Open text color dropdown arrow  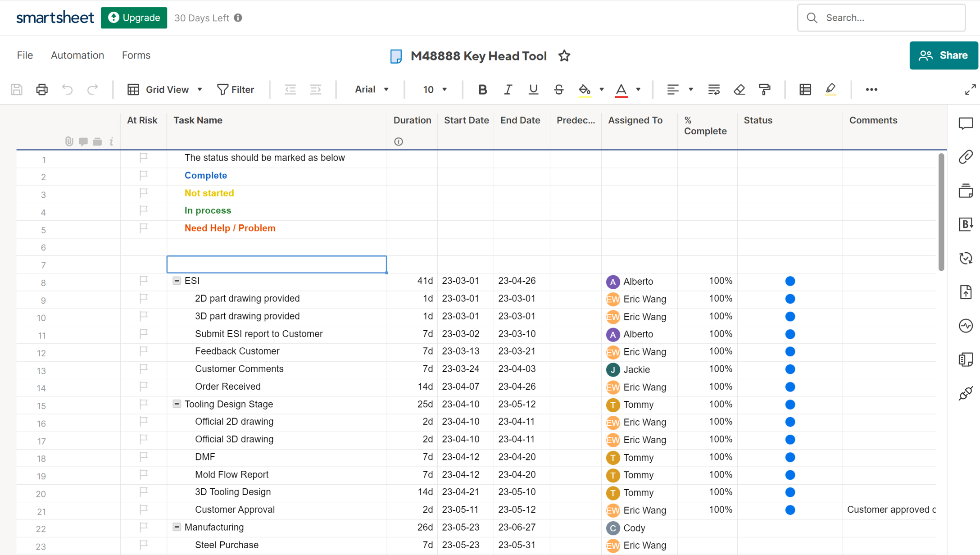tap(638, 90)
